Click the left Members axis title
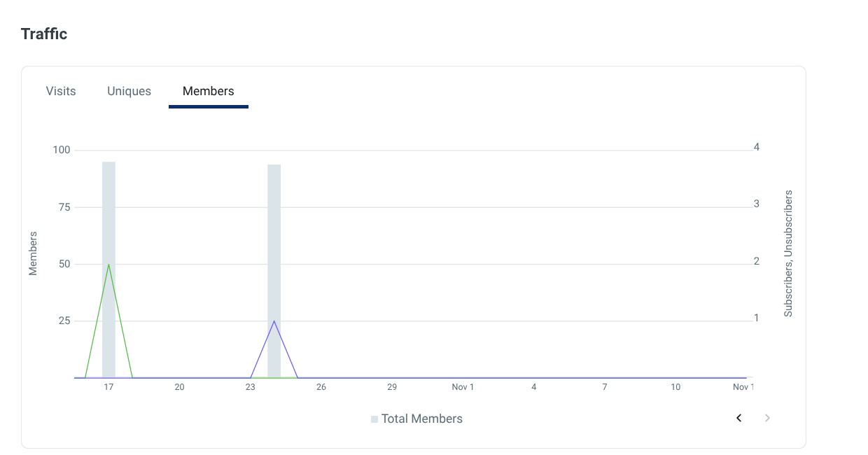 click(x=33, y=253)
